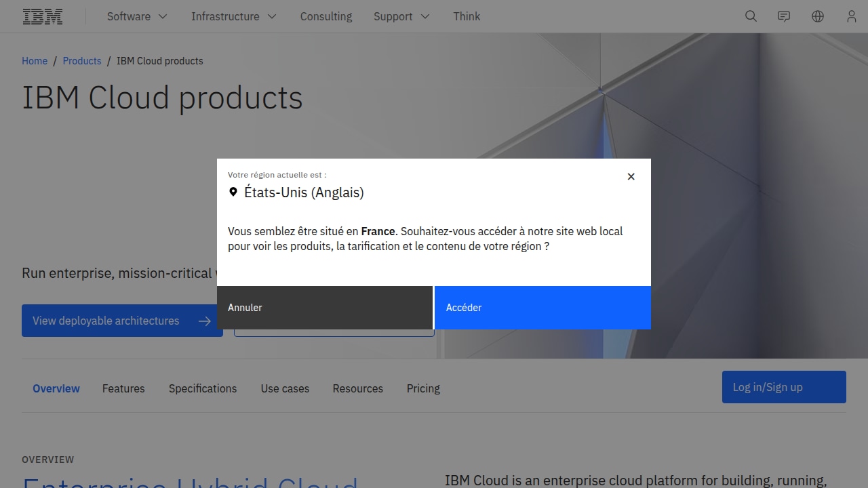The image size is (868, 488).
Task: Open the search icon in header
Action: click(x=751, y=16)
